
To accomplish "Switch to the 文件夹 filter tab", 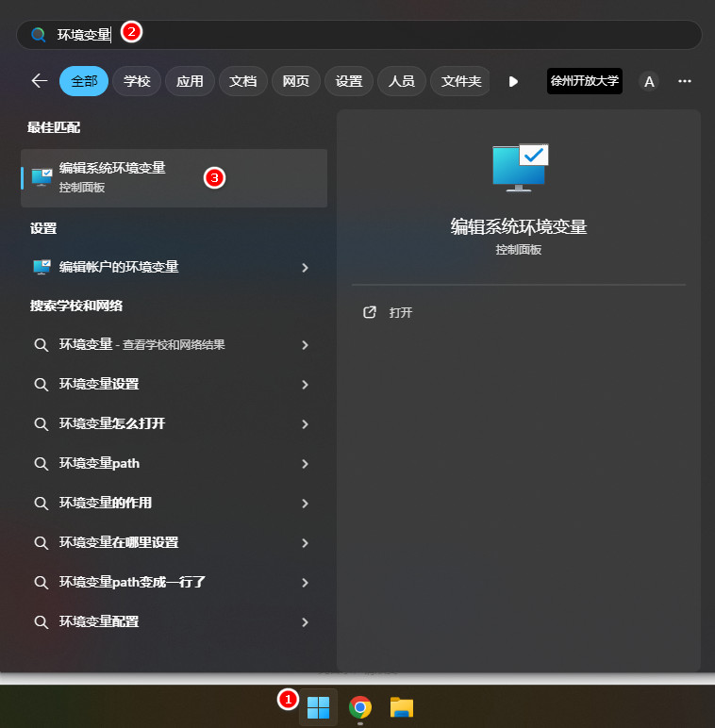I will tap(460, 81).
